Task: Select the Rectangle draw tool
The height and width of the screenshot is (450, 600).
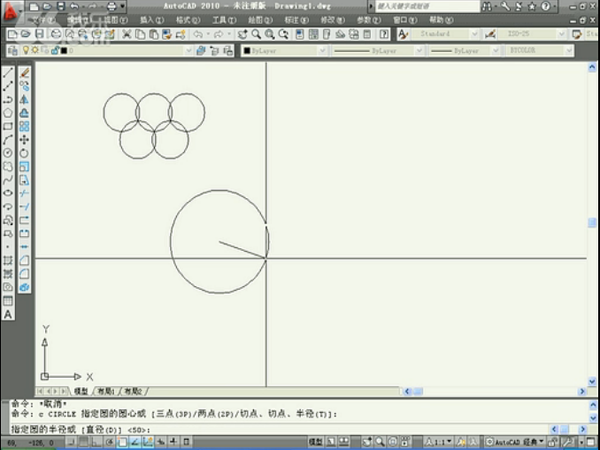Action: click(8, 126)
